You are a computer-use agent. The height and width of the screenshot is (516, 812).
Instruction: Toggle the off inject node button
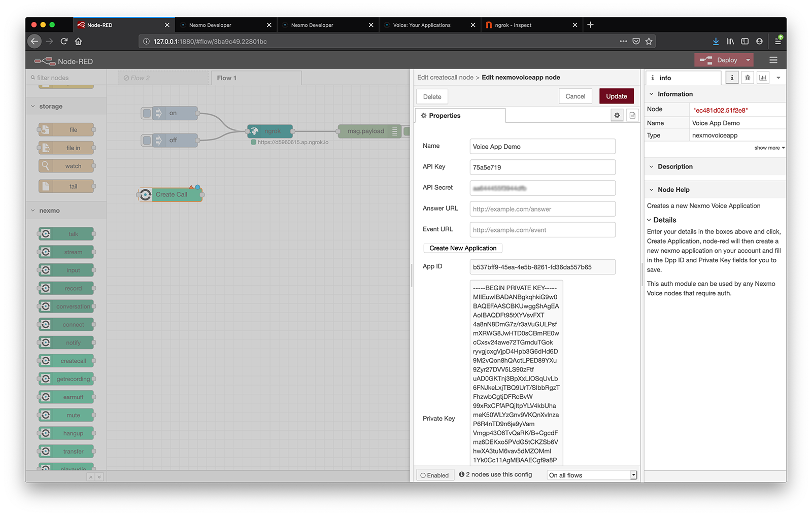[147, 140]
